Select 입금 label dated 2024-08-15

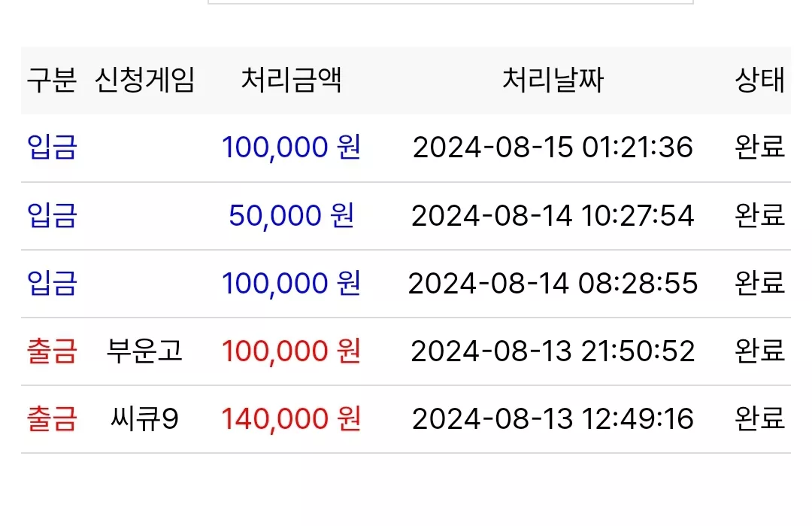pos(52,147)
